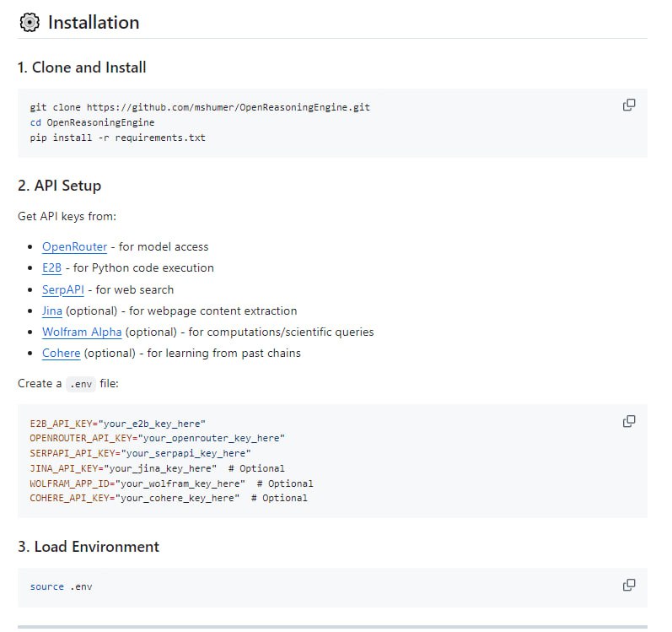The height and width of the screenshot is (632, 672).
Task: Click the GitHub repository URL in clone command
Action: tap(228, 108)
